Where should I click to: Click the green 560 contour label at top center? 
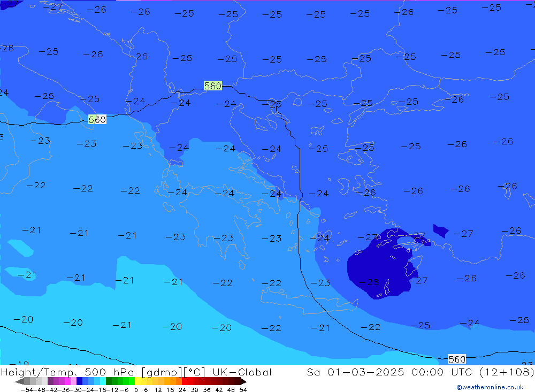point(213,86)
